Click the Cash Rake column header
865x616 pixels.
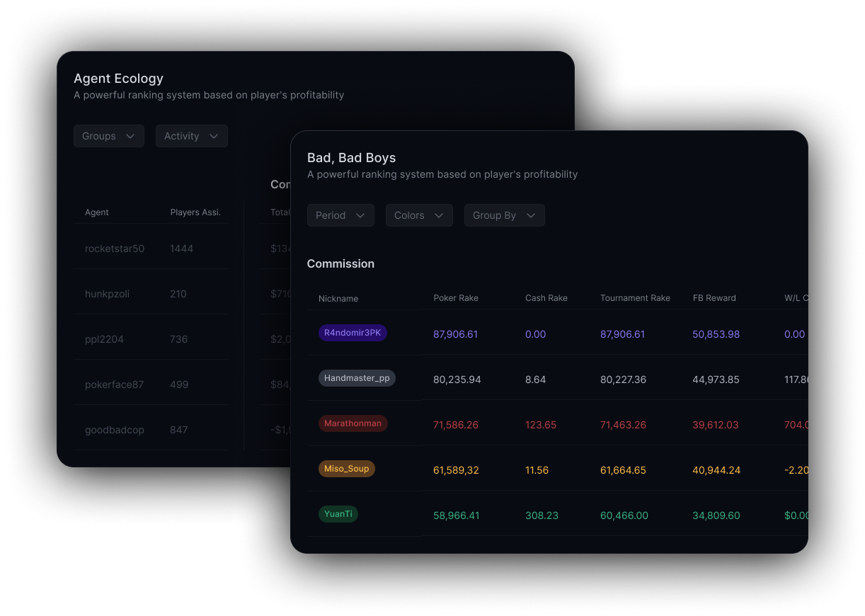click(x=546, y=298)
